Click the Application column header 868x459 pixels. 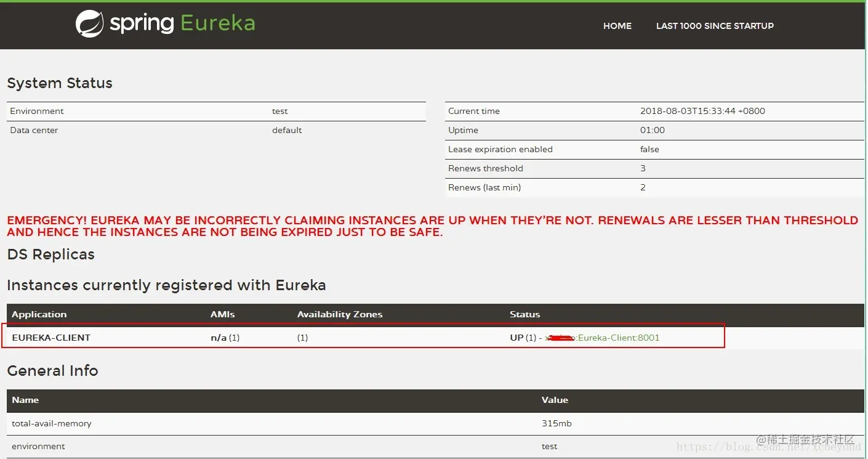pos(39,315)
